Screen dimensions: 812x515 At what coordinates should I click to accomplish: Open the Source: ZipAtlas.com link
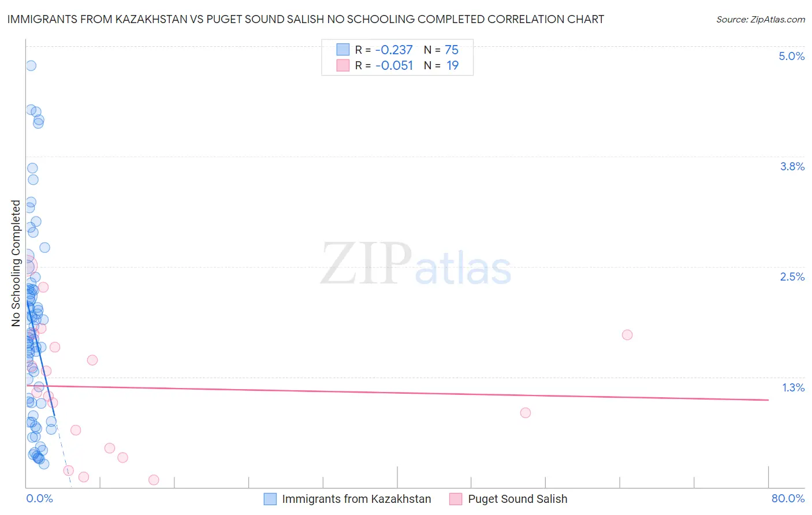[x=761, y=19]
